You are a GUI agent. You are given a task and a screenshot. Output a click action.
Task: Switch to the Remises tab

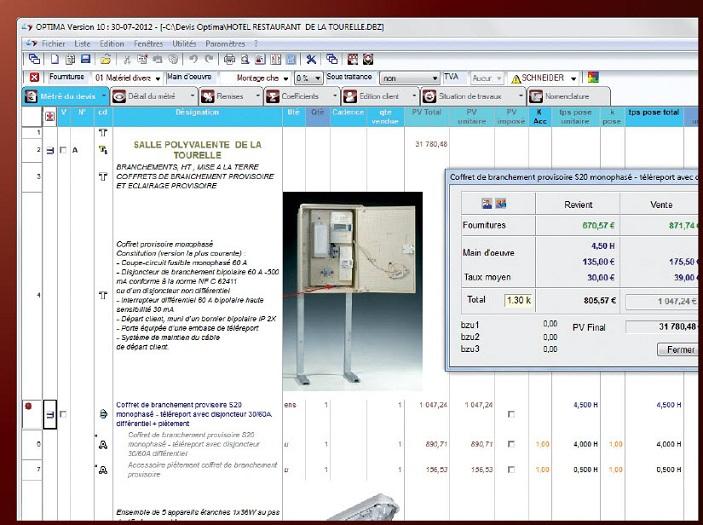tap(230, 96)
